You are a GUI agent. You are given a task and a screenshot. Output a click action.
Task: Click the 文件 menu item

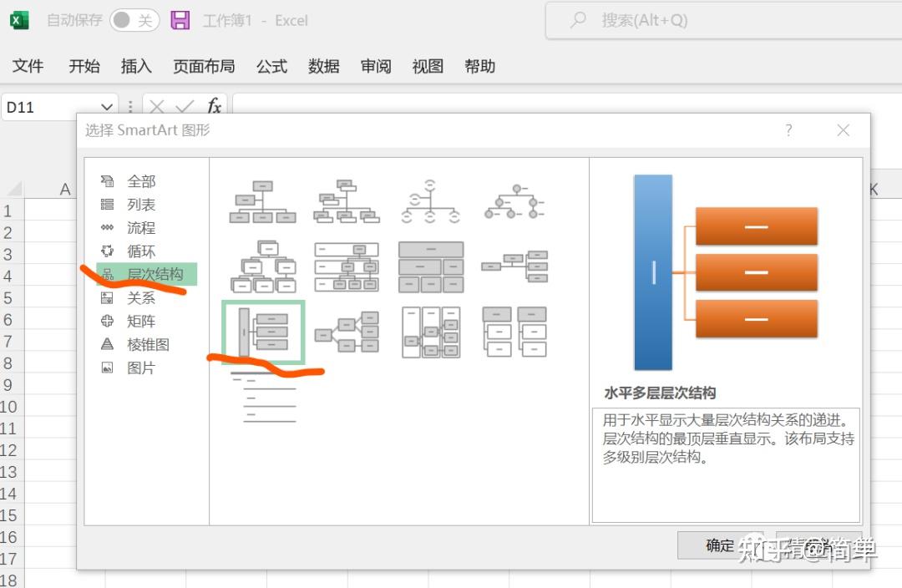[x=28, y=67]
